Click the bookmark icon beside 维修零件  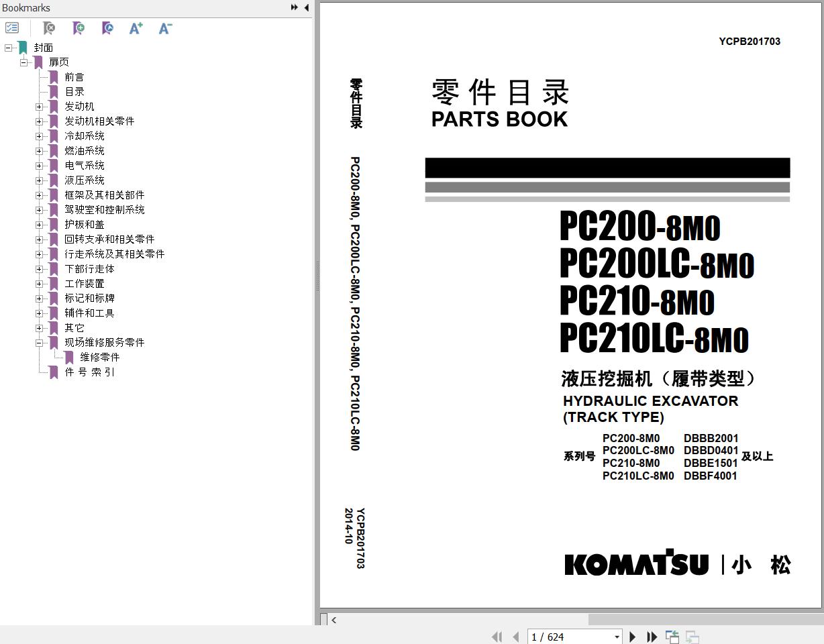click(x=69, y=358)
